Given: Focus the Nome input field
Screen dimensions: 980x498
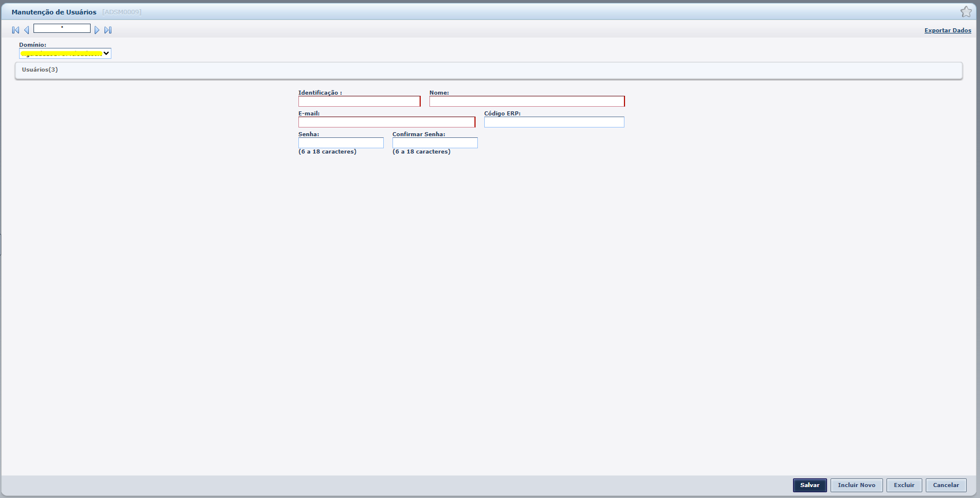Looking at the screenshot, I should (527, 102).
